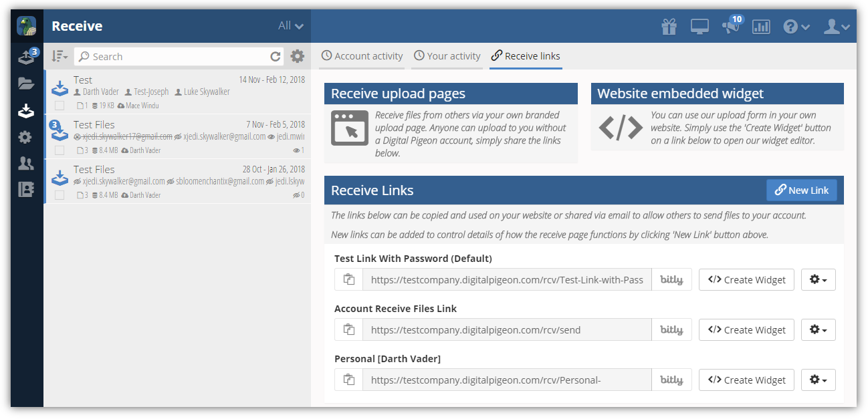Click the New Link button

pyautogui.click(x=802, y=190)
